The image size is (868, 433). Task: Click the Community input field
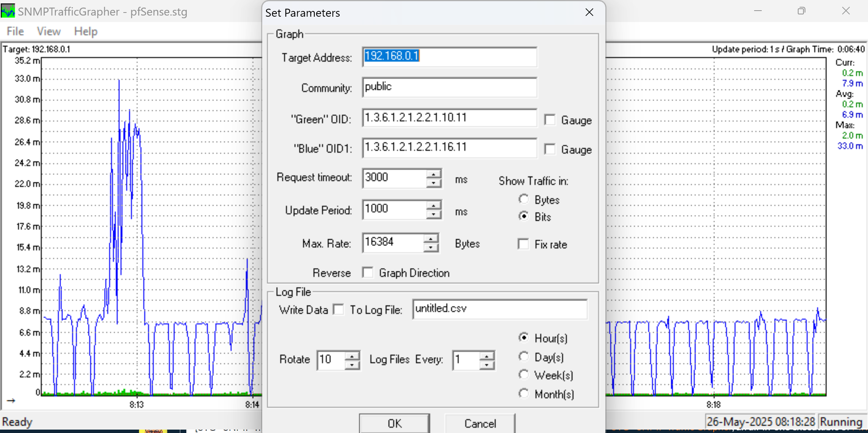[x=449, y=88]
